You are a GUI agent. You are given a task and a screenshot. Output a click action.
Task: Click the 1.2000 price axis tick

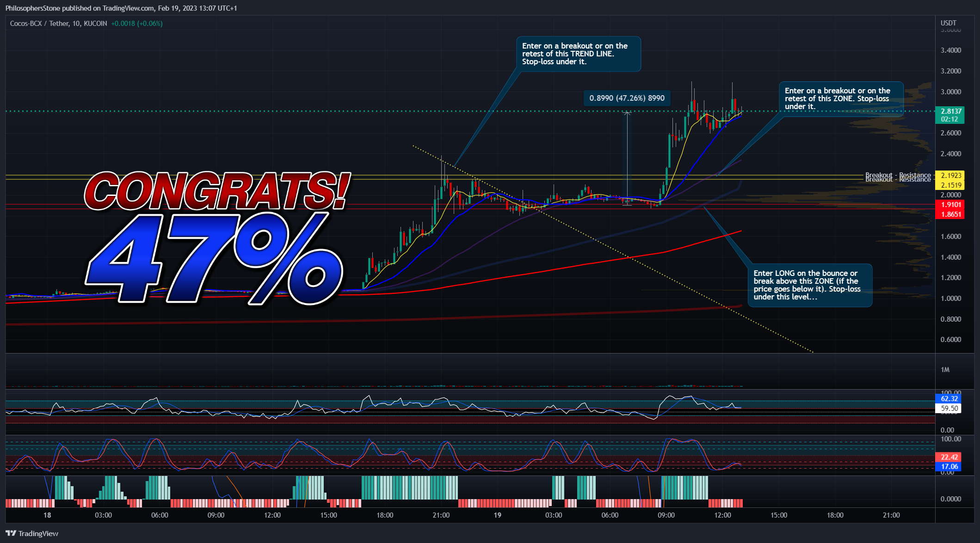951,278
